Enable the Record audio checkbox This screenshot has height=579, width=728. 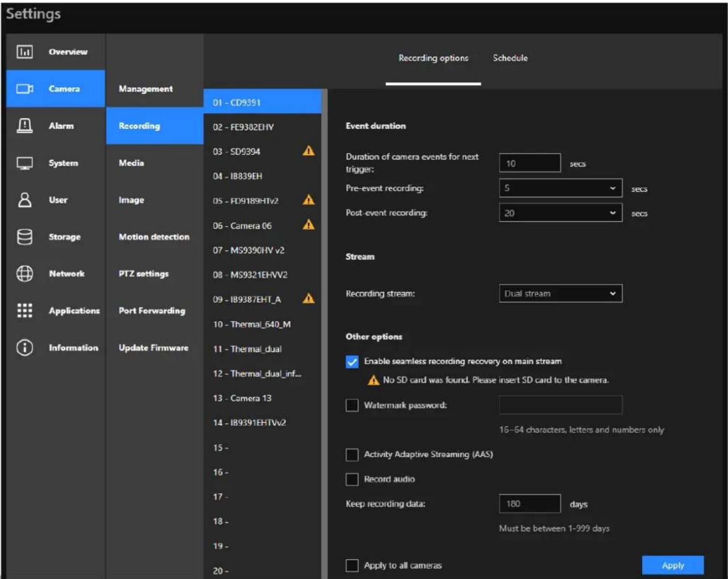pyautogui.click(x=352, y=479)
